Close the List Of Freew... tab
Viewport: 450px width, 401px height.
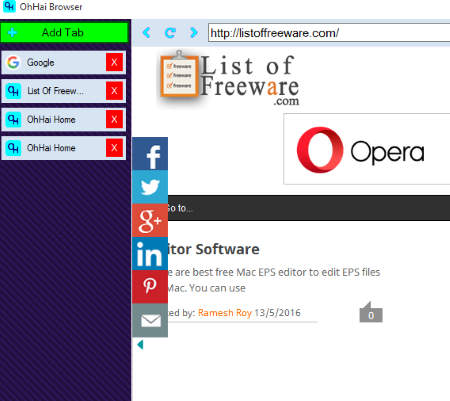[114, 91]
